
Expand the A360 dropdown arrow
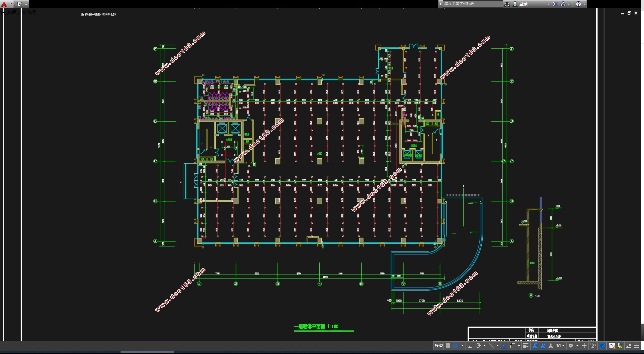(569, 4)
